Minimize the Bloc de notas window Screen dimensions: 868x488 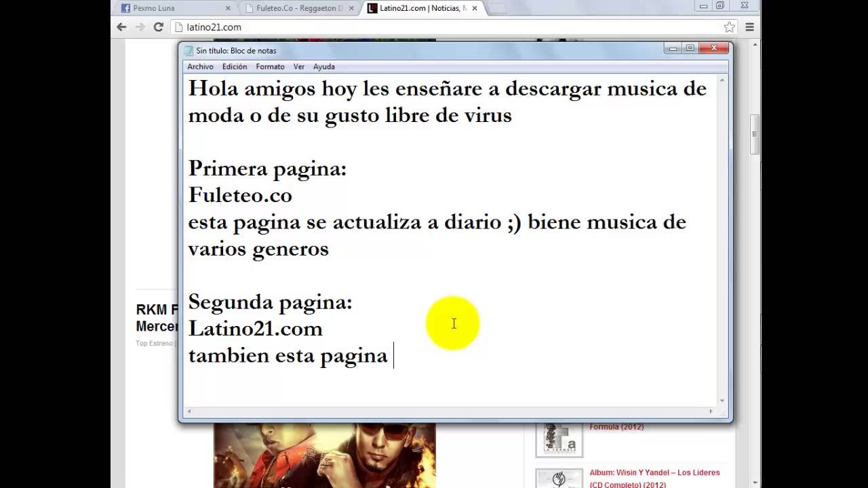(x=673, y=48)
